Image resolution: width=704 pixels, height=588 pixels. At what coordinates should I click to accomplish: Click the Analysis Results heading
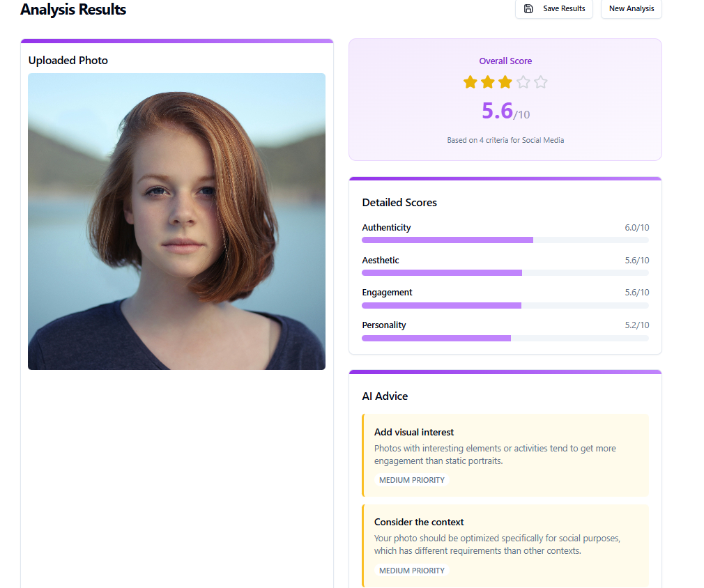pyautogui.click(x=73, y=10)
